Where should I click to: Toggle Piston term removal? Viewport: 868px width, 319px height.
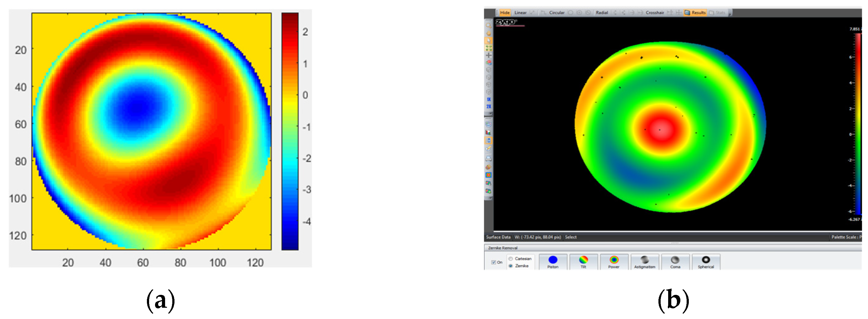point(553,262)
